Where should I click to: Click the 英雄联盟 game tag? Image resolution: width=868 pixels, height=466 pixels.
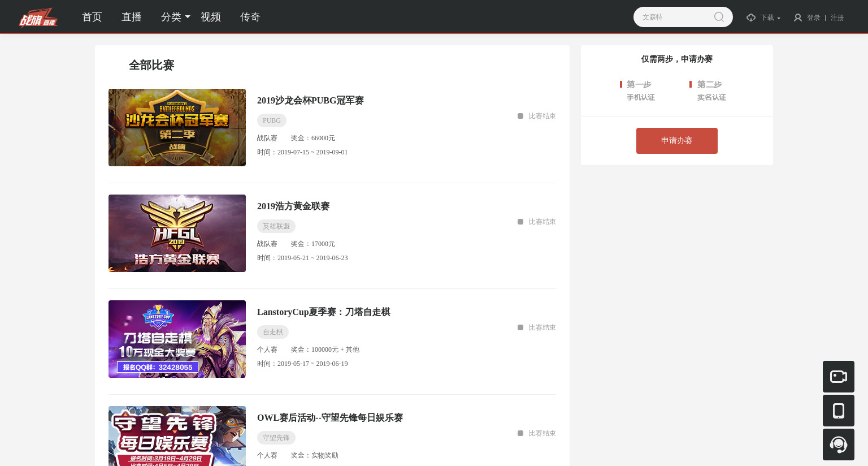[276, 226]
